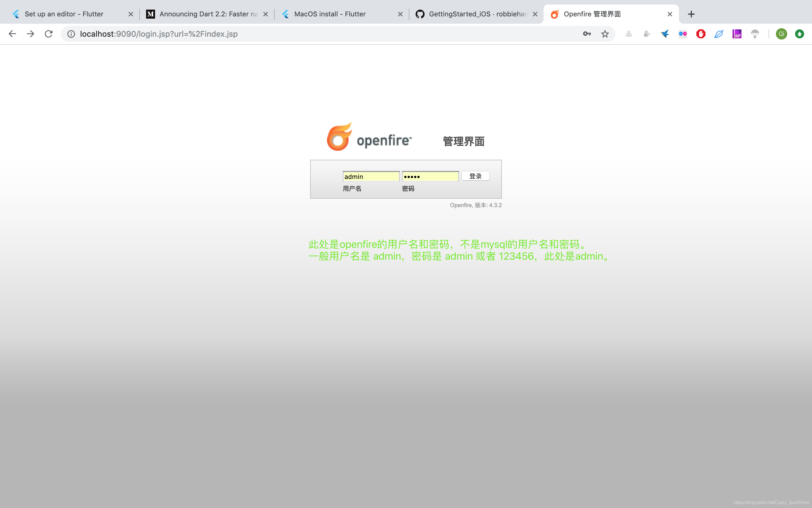812x508 pixels.
Task: Go back to the previous page
Action: [x=12, y=34]
